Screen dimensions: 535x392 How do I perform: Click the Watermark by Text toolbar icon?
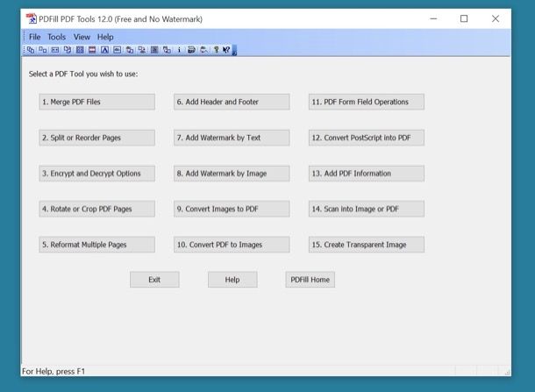click(x=104, y=50)
